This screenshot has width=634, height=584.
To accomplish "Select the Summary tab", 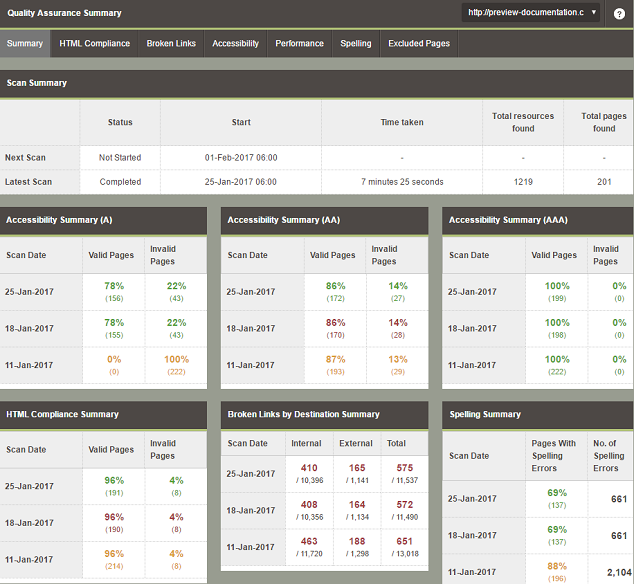I will [25, 43].
